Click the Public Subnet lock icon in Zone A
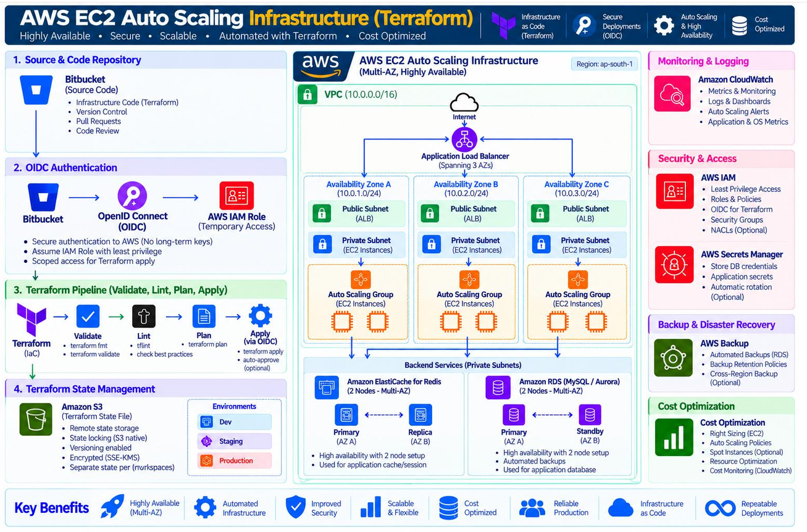 pos(322,214)
